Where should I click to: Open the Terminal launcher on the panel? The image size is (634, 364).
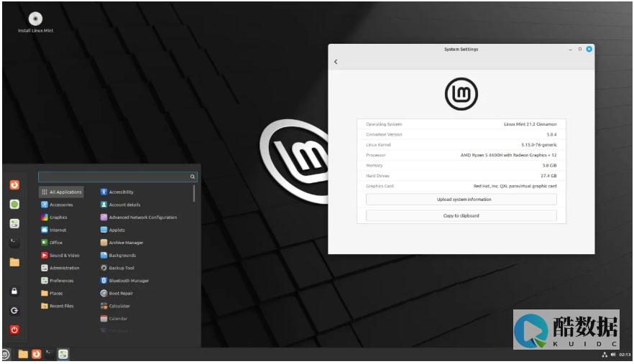click(50, 354)
